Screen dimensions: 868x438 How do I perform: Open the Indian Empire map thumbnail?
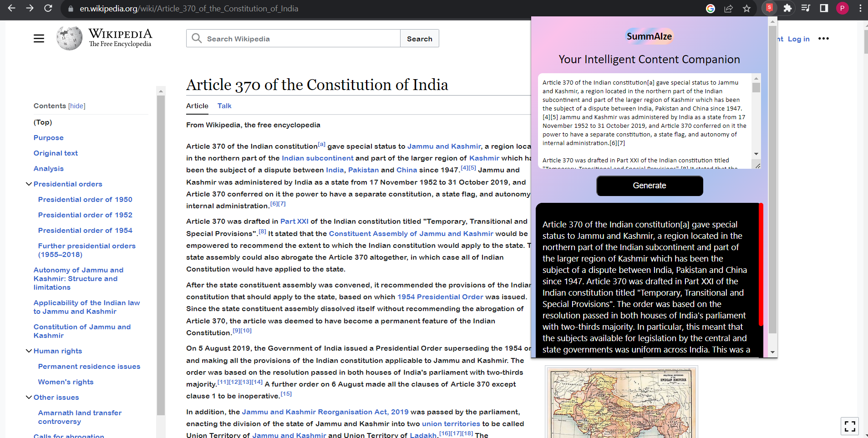tap(621, 402)
